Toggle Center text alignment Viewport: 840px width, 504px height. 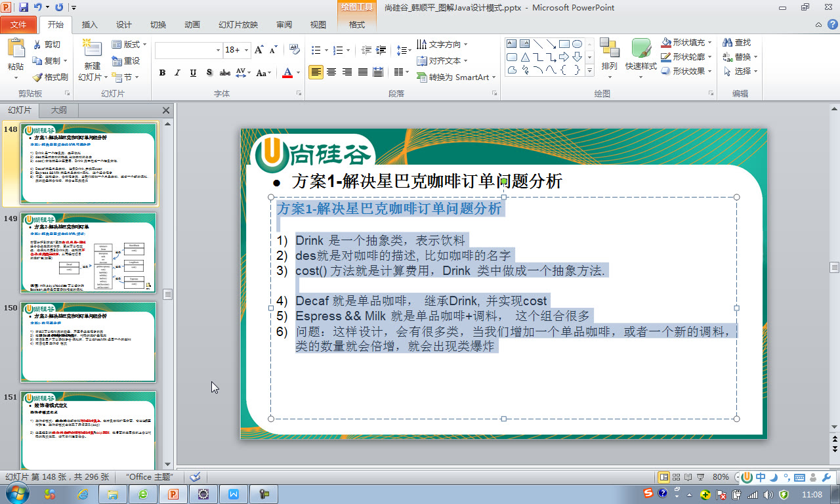point(331,72)
